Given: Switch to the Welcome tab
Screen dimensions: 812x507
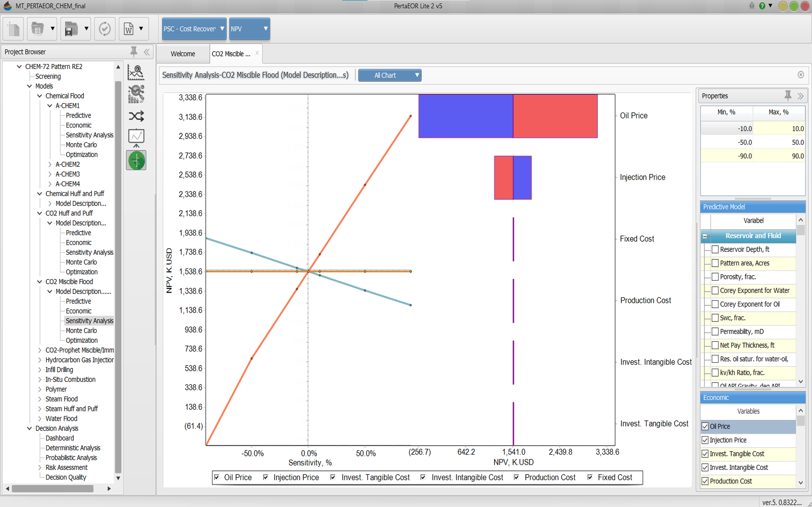Looking at the screenshot, I should [x=182, y=54].
